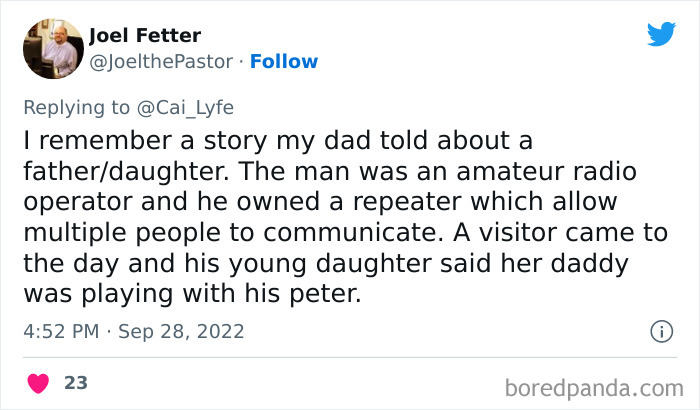Click the like count 23

coord(75,382)
